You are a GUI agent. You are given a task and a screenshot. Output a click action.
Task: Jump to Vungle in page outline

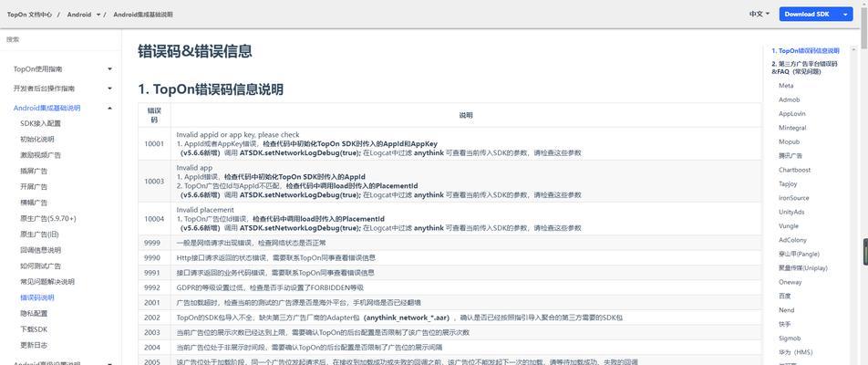(x=789, y=226)
